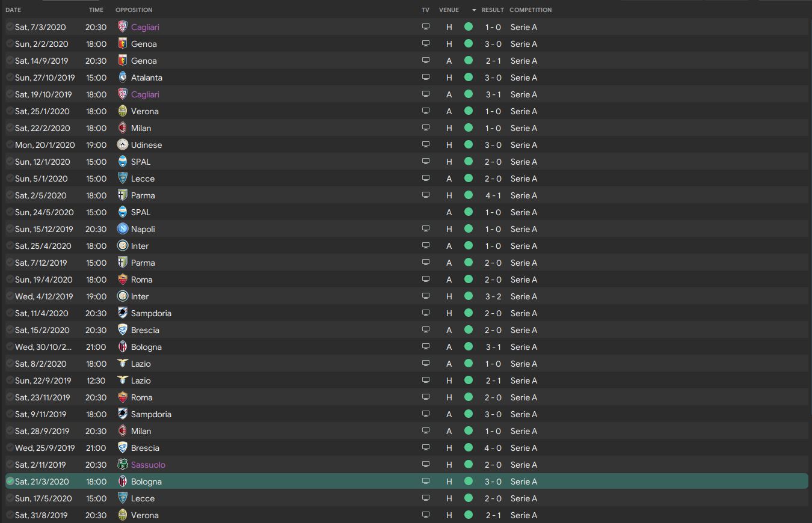Click the Sat 22/2/2020 Milan badge icon

pos(122,128)
